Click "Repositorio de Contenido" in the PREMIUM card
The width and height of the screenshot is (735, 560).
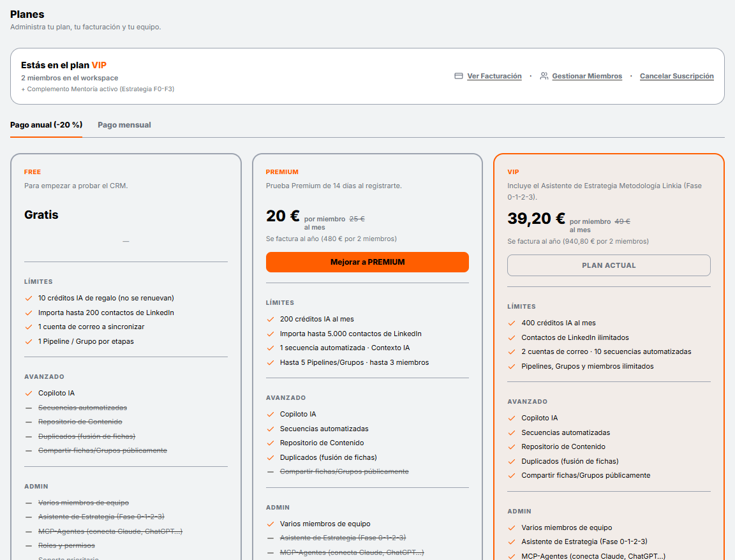click(322, 443)
